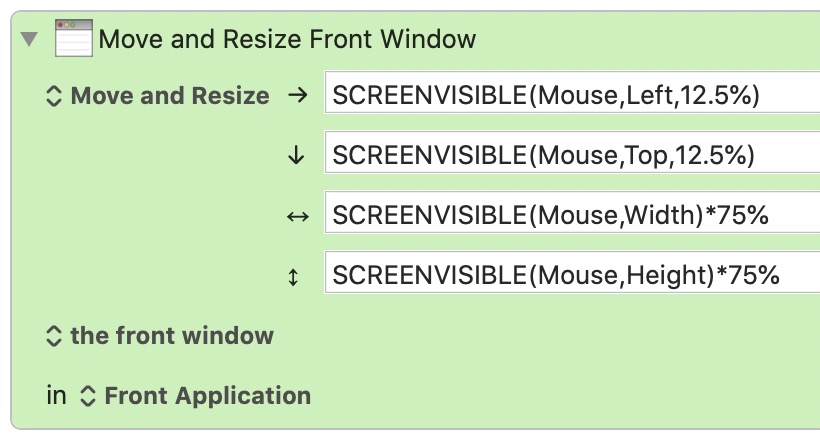
Task: Click the right arrow horizontal position icon
Action: (298, 95)
